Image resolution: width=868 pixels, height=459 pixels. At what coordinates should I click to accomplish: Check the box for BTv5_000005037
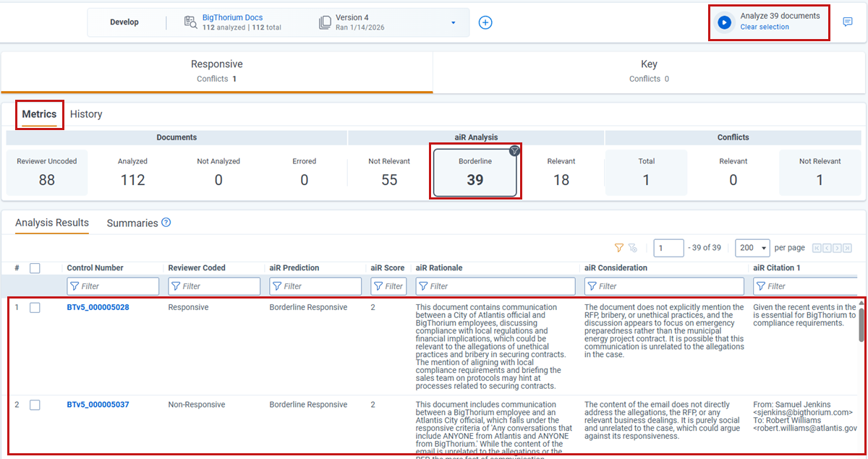coord(35,405)
